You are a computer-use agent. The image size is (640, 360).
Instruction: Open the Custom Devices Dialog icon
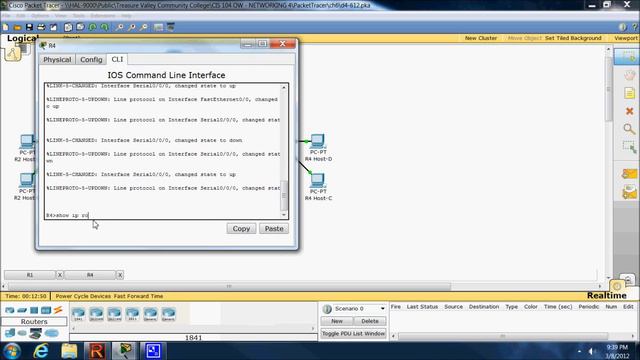coord(171,27)
